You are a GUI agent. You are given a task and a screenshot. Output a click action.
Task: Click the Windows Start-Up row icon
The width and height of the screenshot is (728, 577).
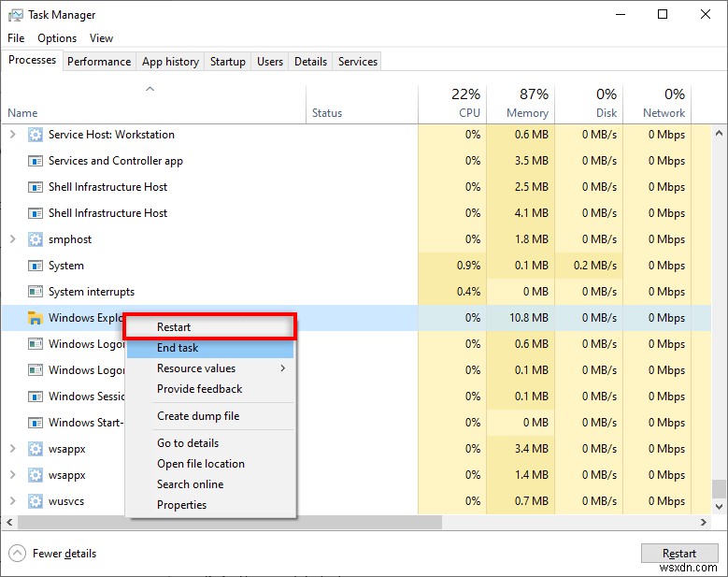(36, 423)
